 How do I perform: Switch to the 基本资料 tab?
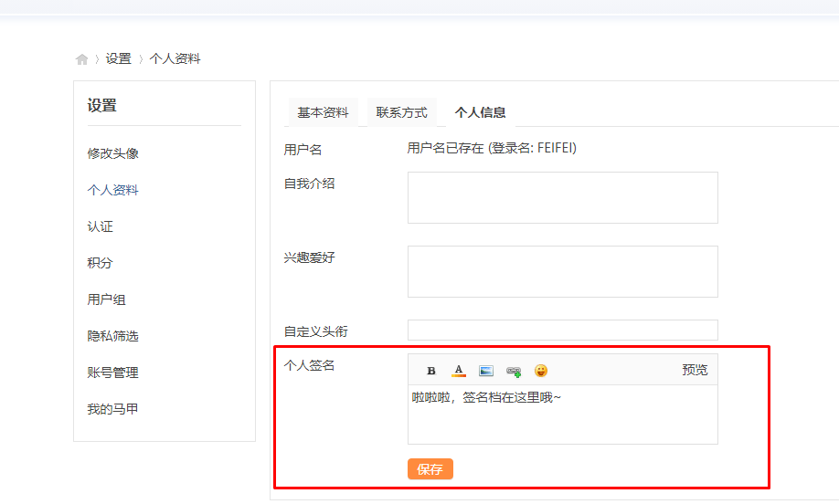323,112
